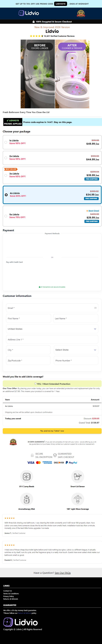Click the Best Deal star icon
102x644 pixels.
point(87,211)
